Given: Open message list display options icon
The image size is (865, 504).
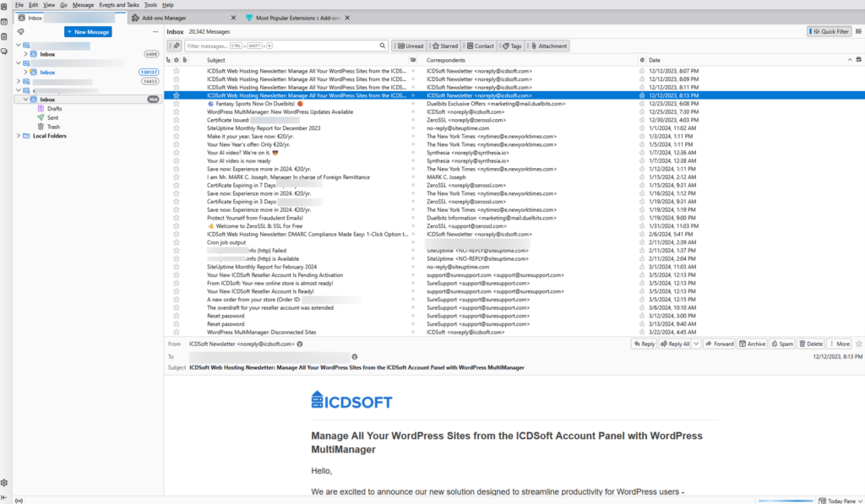Looking at the screenshot, I should point(858,31).
